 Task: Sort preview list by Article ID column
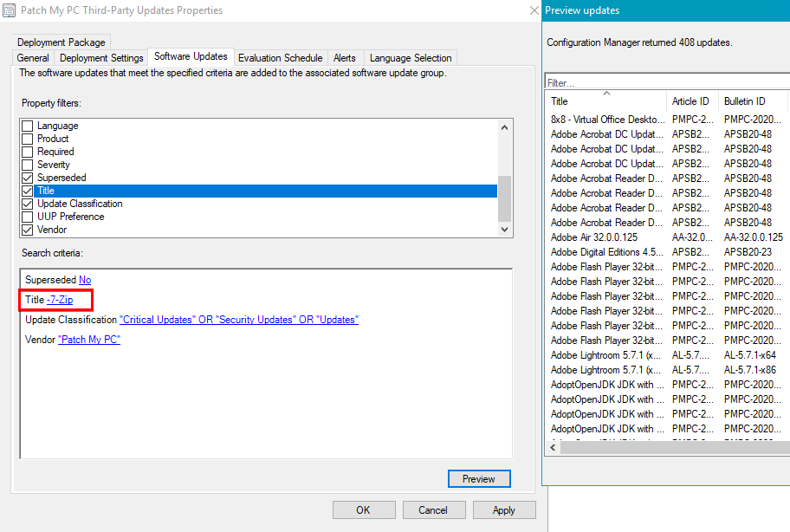(x=693, y=101)
